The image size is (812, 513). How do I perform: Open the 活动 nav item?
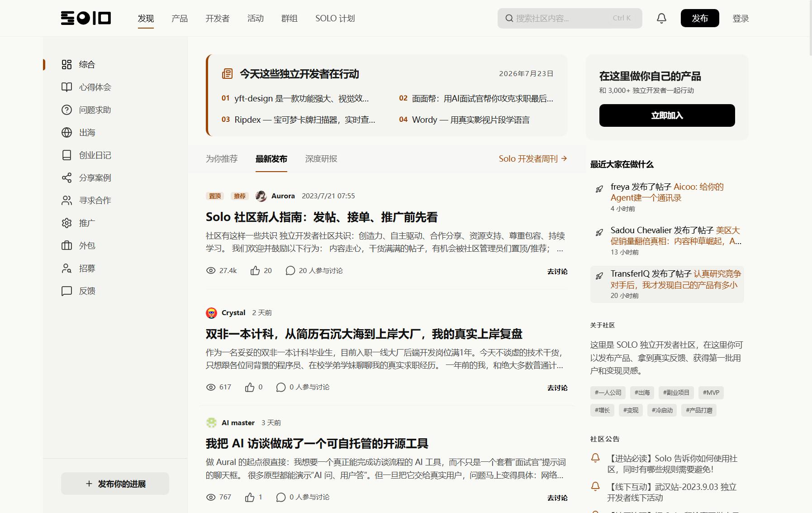pos(256,18)
